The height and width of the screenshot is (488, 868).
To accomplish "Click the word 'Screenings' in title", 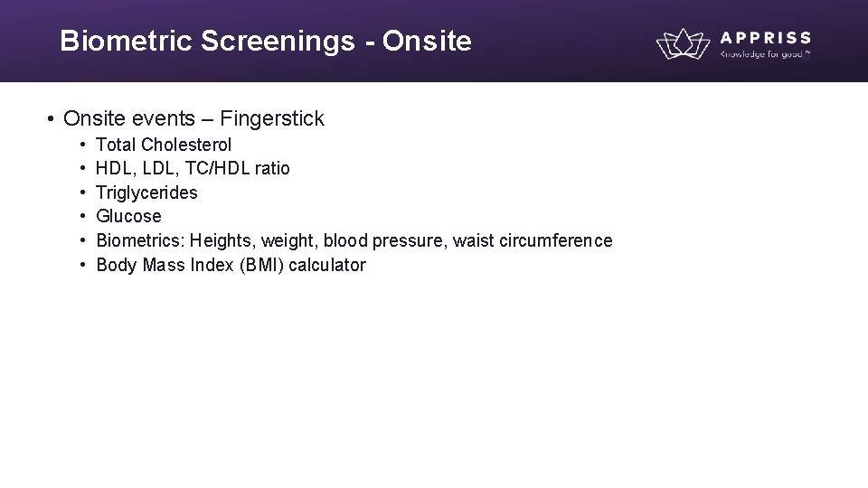I will point(278,41).
